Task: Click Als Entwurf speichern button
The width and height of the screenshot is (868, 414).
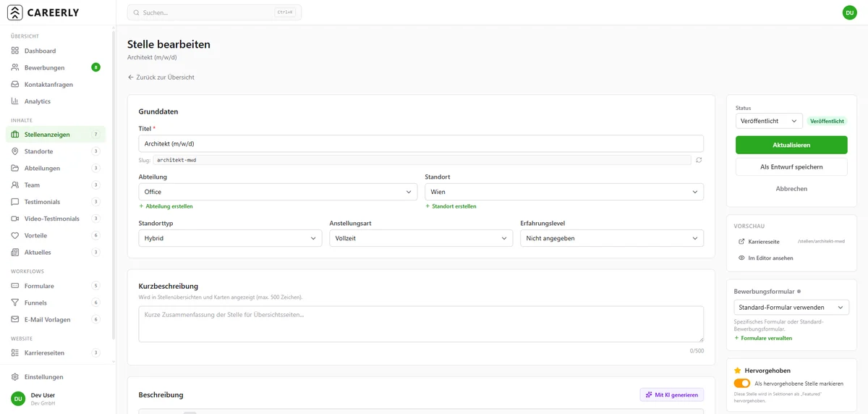Action: point(791,166)
